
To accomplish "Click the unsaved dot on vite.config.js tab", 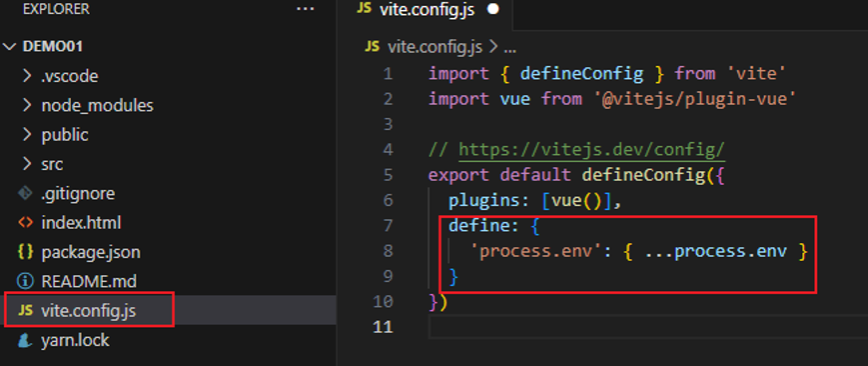I will [x=493, y=10].
